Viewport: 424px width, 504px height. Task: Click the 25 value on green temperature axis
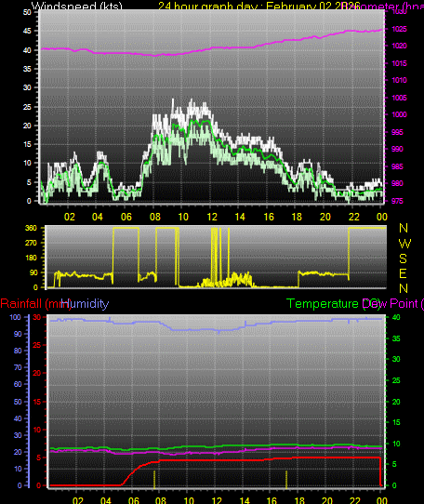396,380
